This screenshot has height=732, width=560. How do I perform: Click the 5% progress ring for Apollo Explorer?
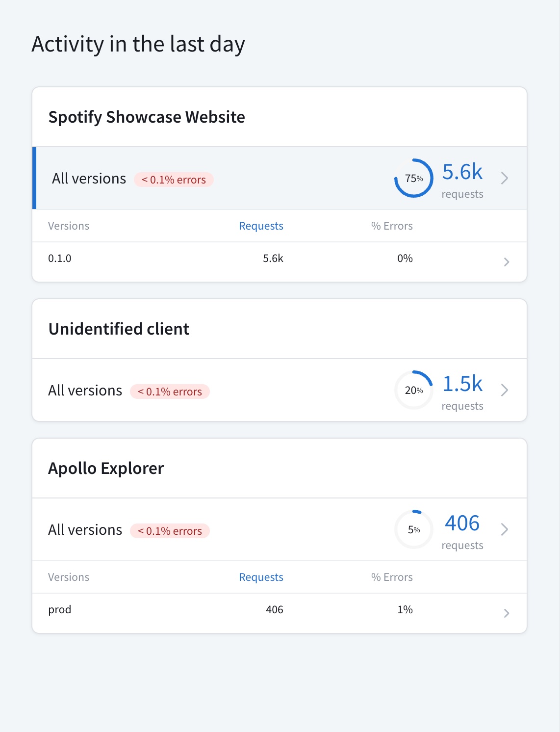tap(414, 529)
